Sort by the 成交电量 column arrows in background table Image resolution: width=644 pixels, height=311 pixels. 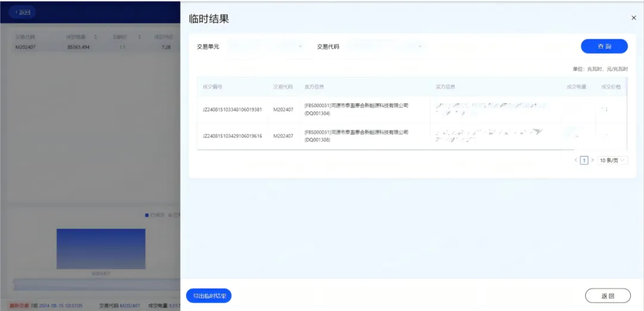click(x=95, y=37)
